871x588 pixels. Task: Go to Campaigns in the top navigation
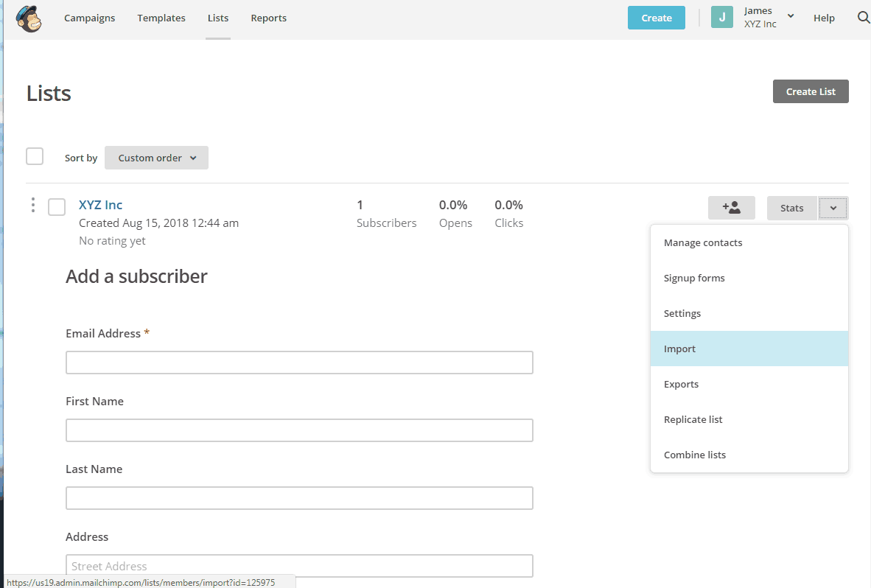click(89, 18)
